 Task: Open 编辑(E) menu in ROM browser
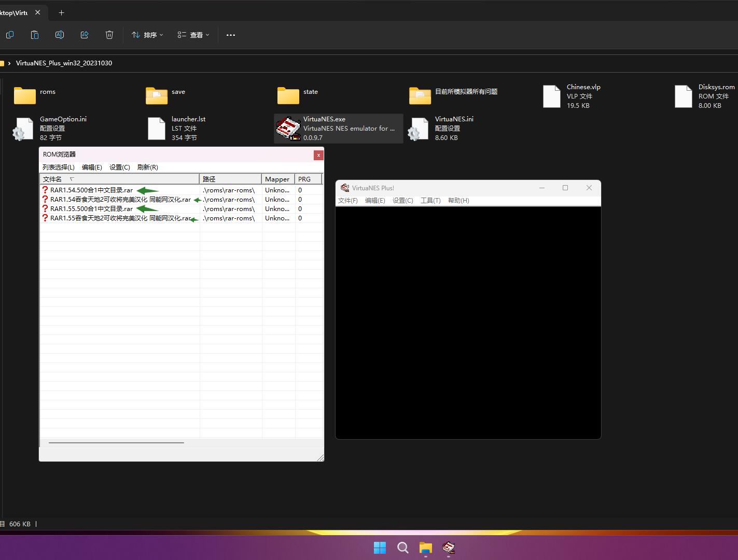92,167
